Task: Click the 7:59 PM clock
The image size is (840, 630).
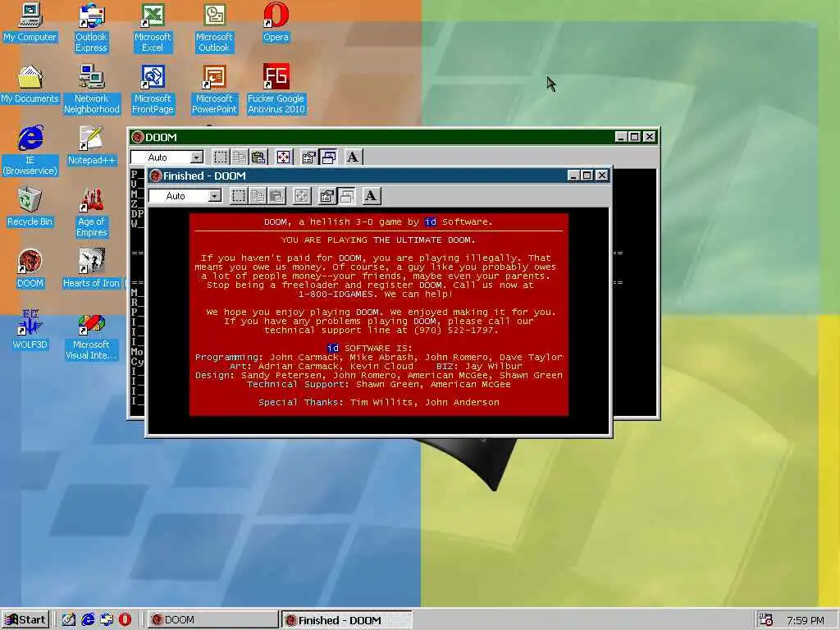Action: coord(806,620)
